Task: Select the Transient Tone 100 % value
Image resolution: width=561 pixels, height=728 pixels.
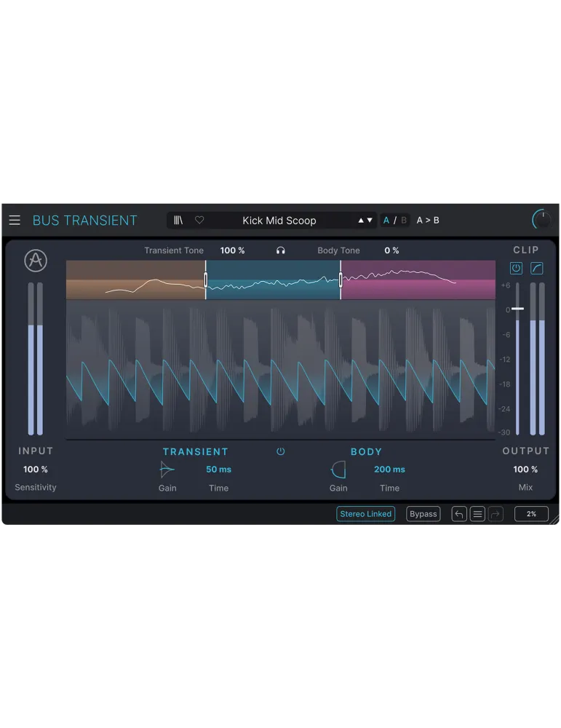Action: (x=232, y=250)
